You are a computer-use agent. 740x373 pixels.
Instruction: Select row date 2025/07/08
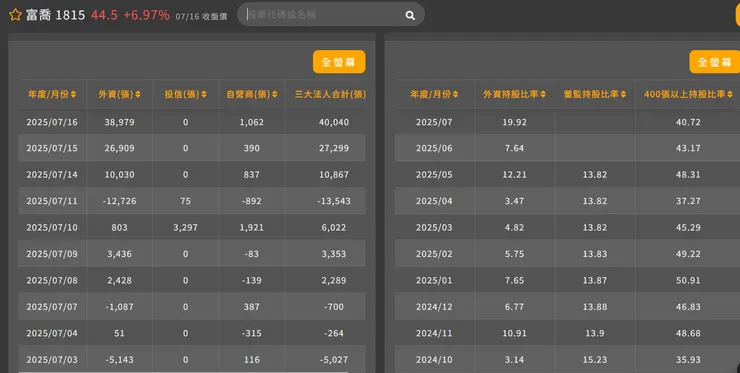[52, 280]
